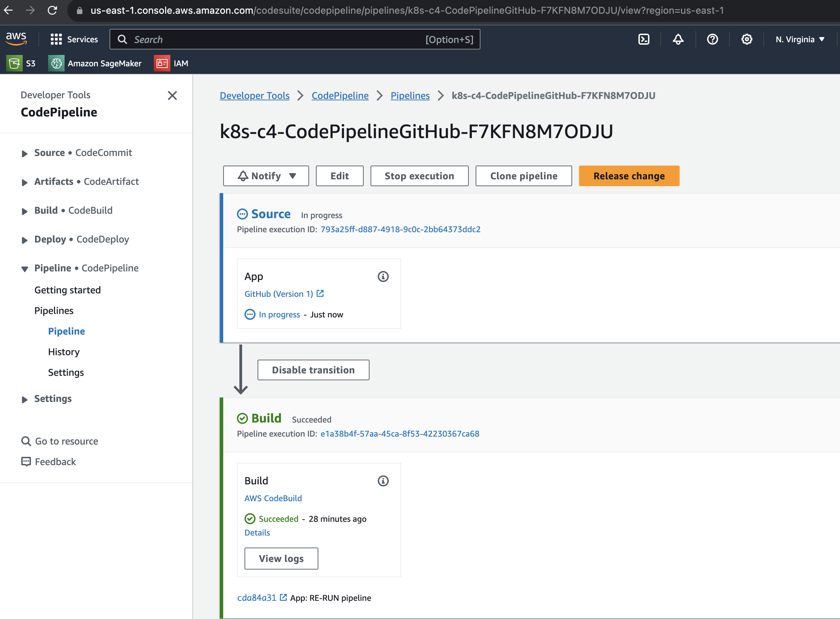Open commit cda84a31 link
840x619 pixels.
tap(257, 598)
